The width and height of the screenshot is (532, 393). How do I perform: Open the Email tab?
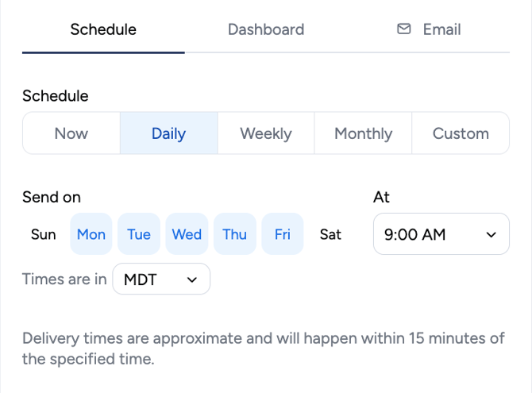click(429, 29)
